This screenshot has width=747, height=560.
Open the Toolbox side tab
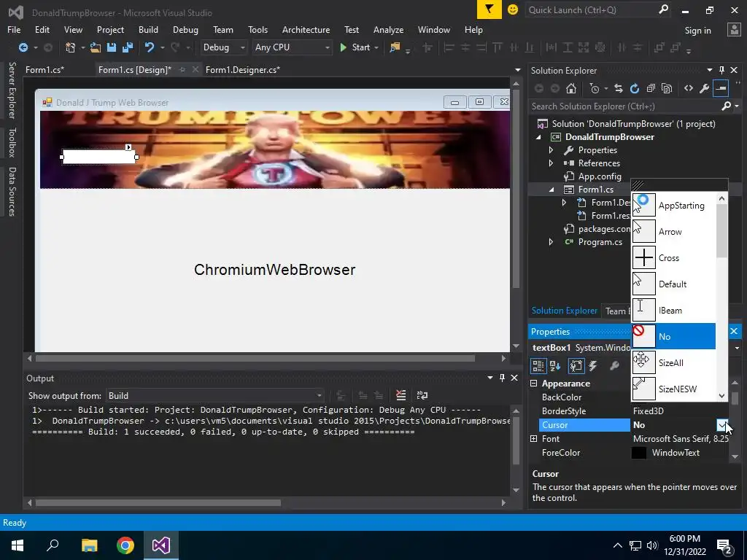coord(12,142)
